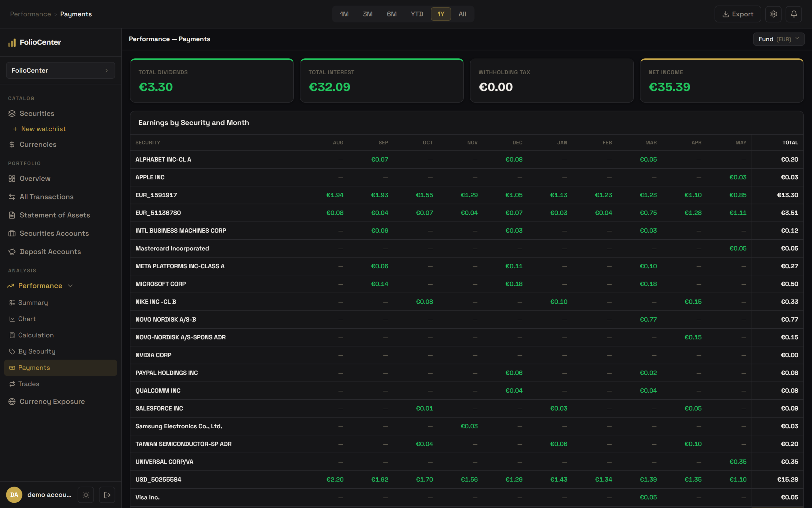Click the Overview grid icon
The height and width of the screenshot is (508, 812).
click(12, 179)
